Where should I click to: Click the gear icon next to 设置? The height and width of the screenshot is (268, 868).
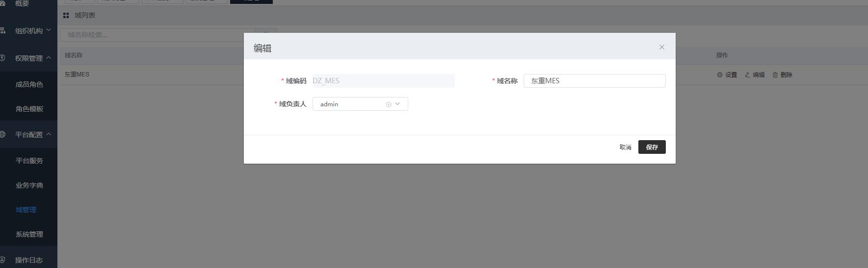(720, 75)
